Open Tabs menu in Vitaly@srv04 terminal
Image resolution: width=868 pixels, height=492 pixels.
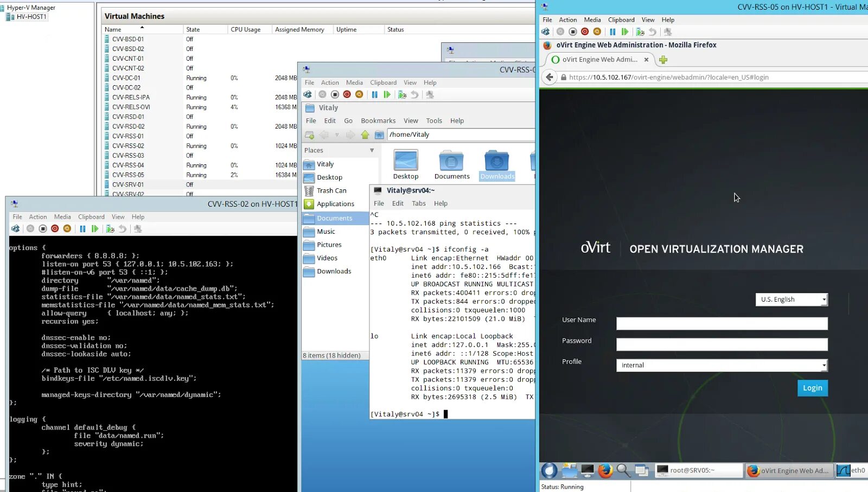[418, 203]
